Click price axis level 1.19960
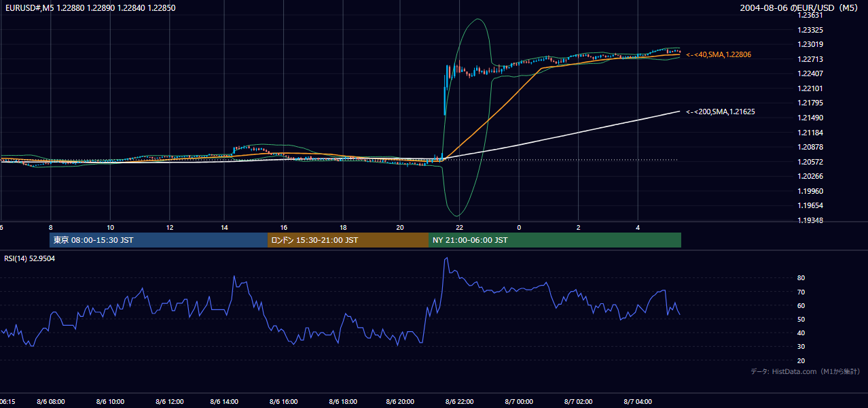The image size is (868, 408). (x=810, y=191)
